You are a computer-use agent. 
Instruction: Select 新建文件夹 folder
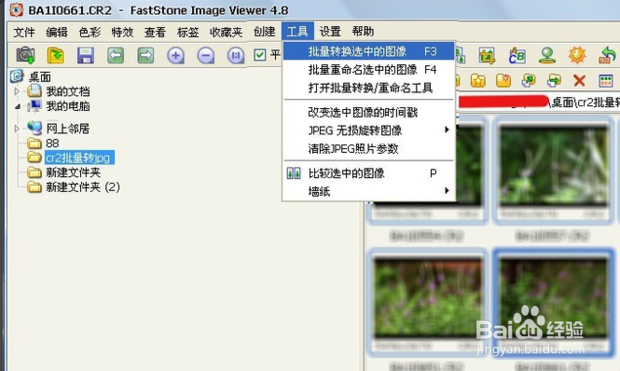pos(73,172)
